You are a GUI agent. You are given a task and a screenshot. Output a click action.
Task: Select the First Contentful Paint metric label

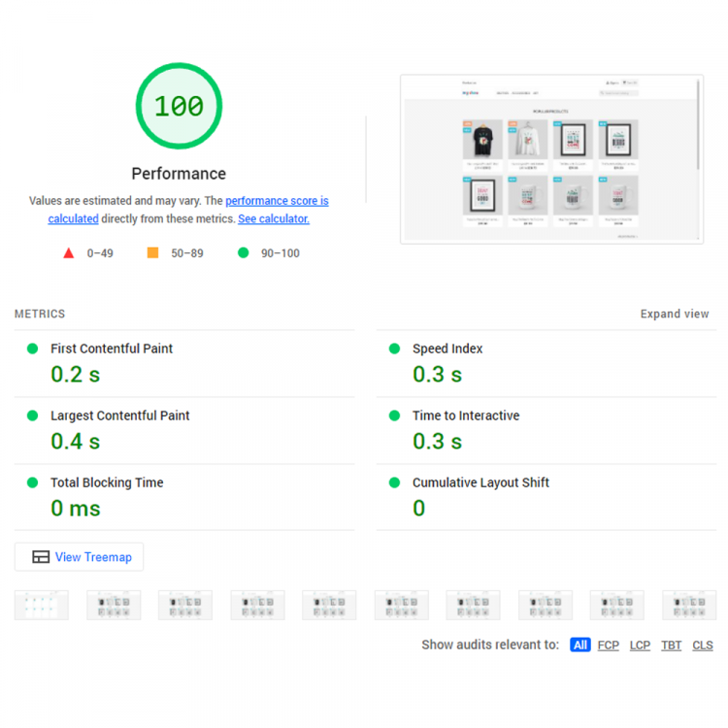(112, 348)
